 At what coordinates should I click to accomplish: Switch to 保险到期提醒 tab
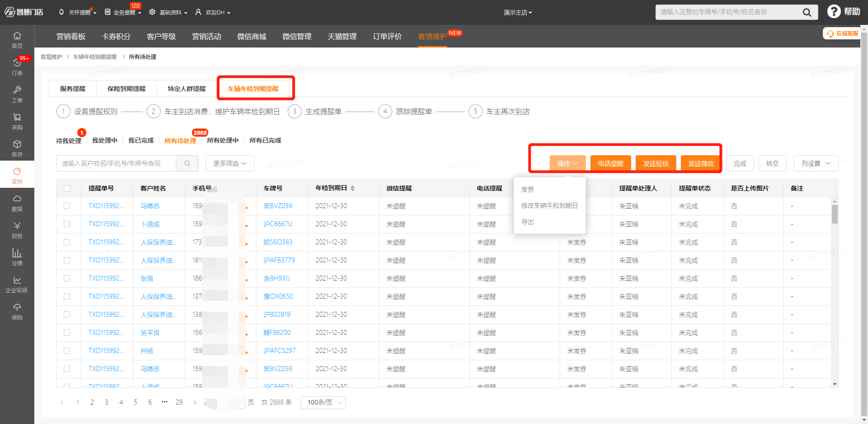pos(127,89)
